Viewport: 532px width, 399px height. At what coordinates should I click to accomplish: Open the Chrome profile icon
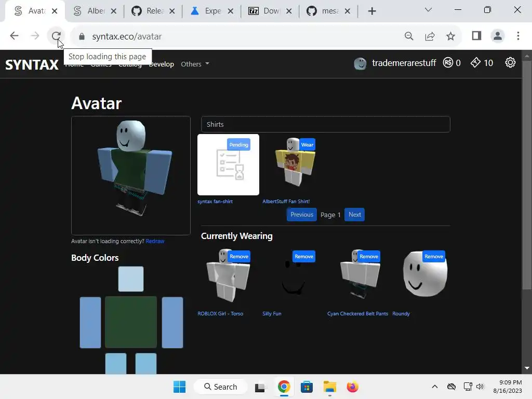coord(497,36)
